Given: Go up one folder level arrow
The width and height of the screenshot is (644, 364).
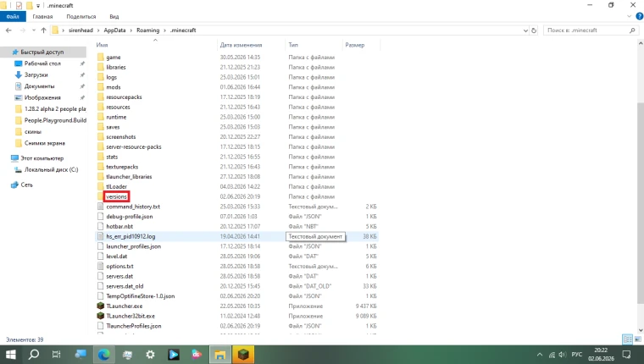Looking at the screenshot, I should (x=43, y=30).
